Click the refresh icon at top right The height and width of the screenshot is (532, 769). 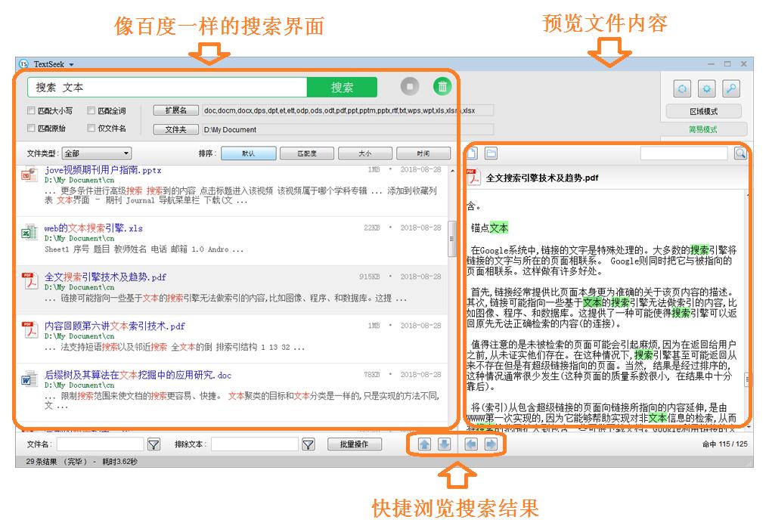(x=683, y=89)
